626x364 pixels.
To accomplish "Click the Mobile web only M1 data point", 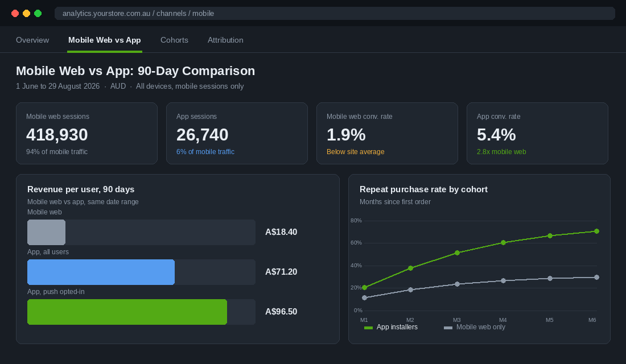I will (x=364, y=298).
